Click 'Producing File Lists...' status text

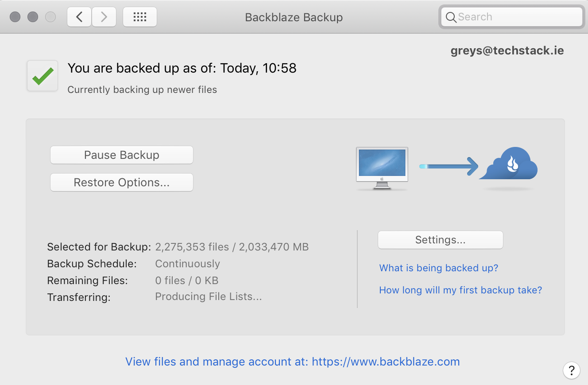[209, 296]
